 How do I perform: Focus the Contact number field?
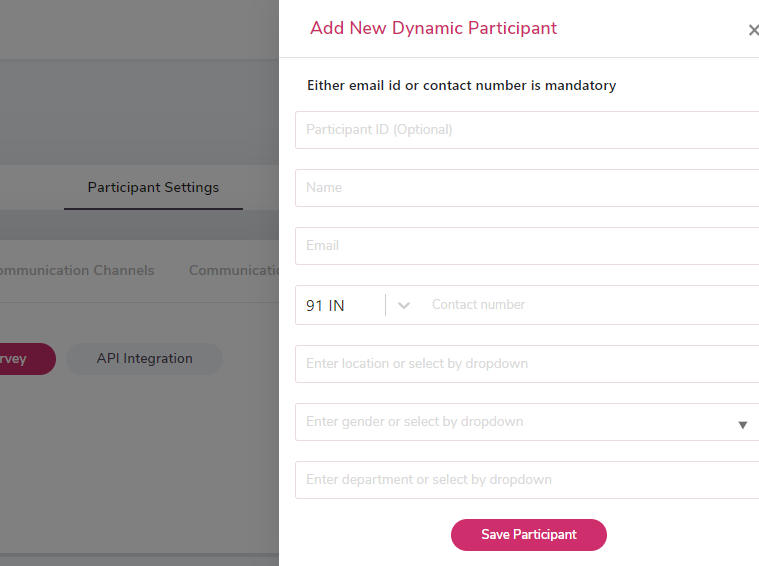[590, 305]
